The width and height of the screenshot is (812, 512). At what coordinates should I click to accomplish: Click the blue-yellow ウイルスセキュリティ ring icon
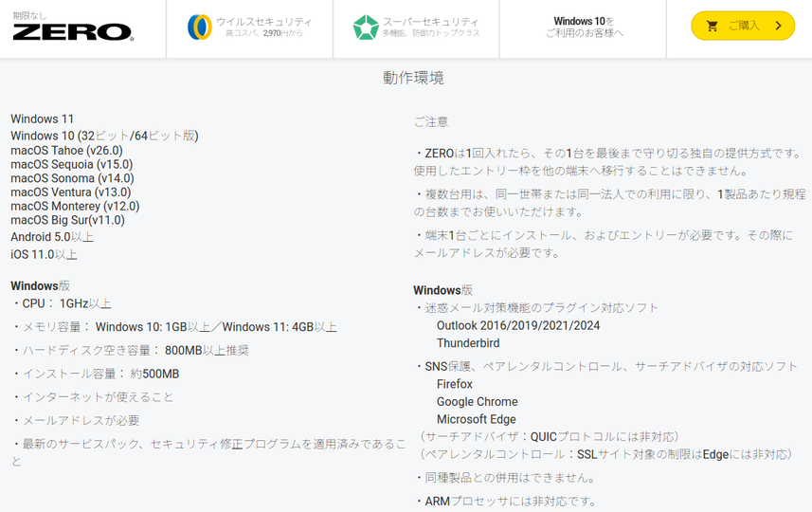click(199, 27)
